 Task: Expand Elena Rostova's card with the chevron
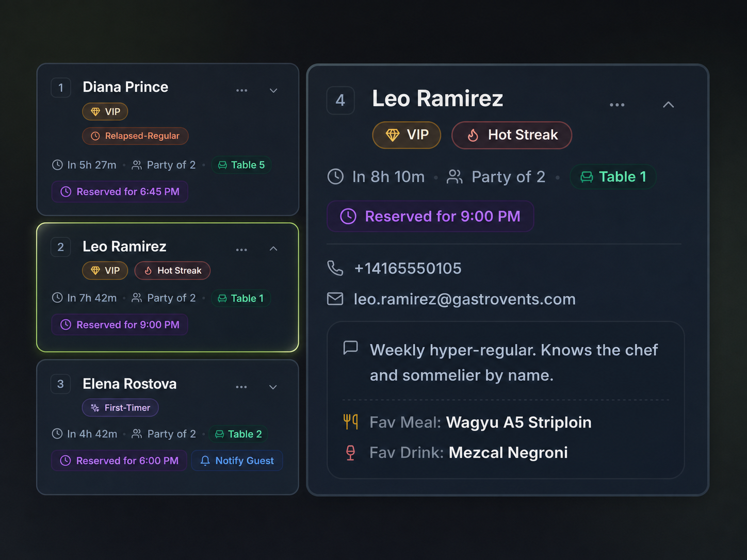[x=273, y=387]
